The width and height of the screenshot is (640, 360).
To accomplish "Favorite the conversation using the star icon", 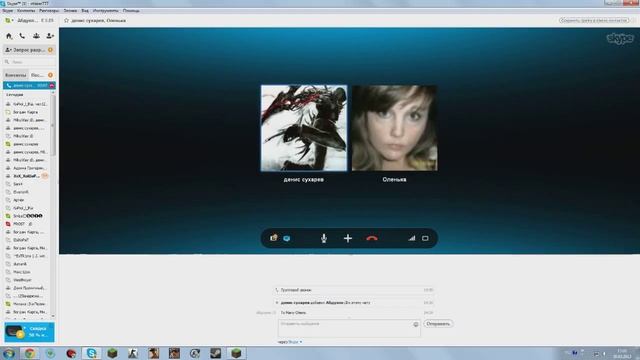I will pyautogui.click(x=67, y=20).
